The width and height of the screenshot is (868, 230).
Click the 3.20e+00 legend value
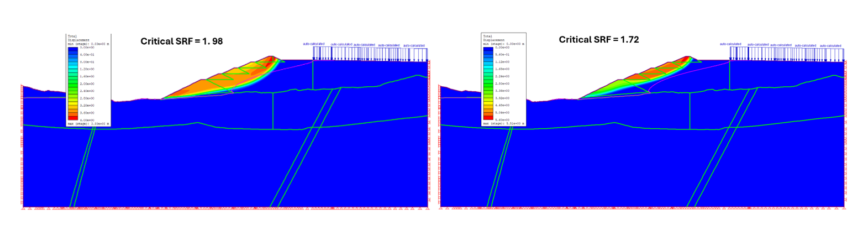click(87, 105)
